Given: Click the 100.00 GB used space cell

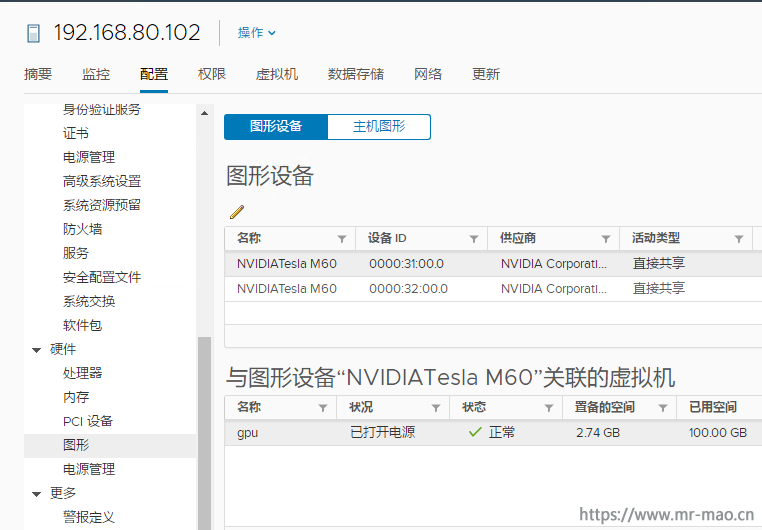Looking at the screenshot, I should (x=717, y=432).
